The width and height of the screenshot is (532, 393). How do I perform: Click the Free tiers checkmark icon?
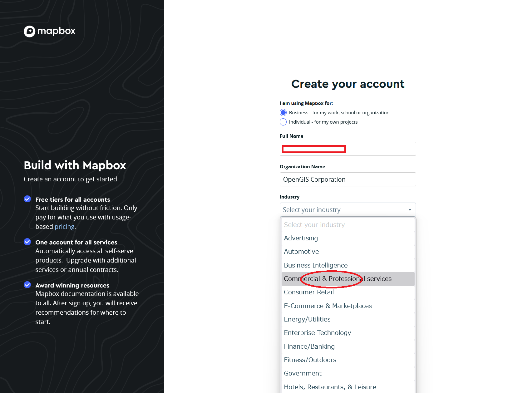tap(27, 199)
